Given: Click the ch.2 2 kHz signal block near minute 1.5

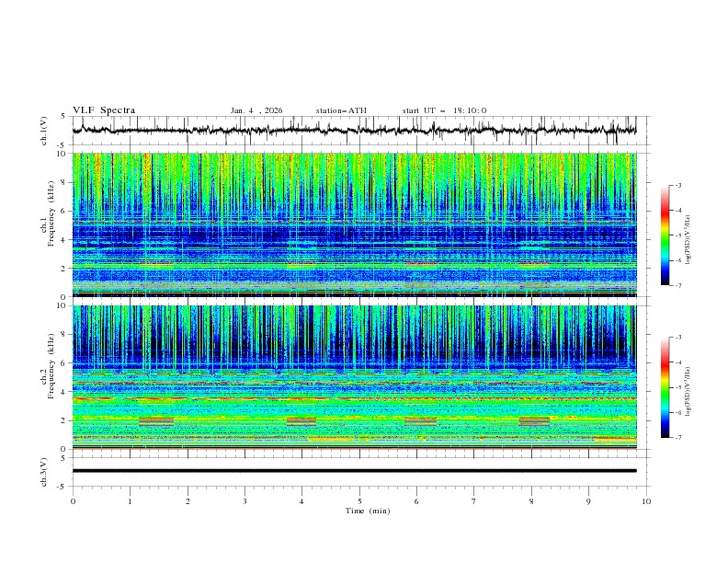Looking at the screenshot, I should [156, 421].
